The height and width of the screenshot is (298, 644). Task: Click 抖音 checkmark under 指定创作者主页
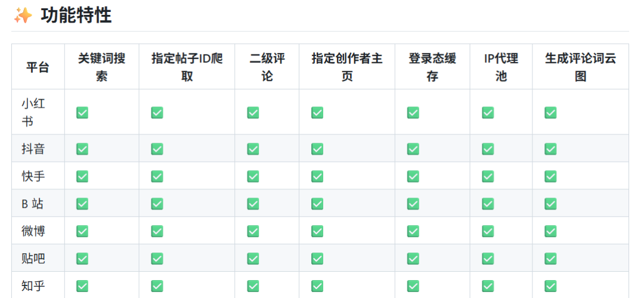[317, 149]
